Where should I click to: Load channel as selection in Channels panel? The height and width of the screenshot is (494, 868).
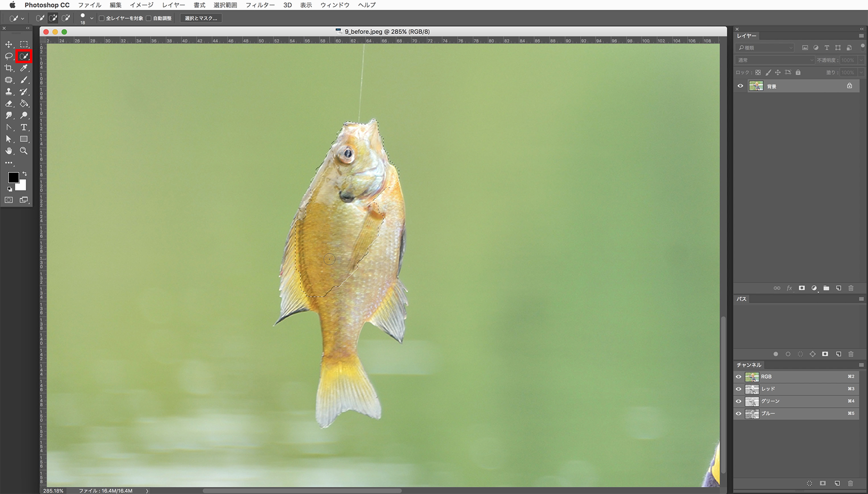810,483
